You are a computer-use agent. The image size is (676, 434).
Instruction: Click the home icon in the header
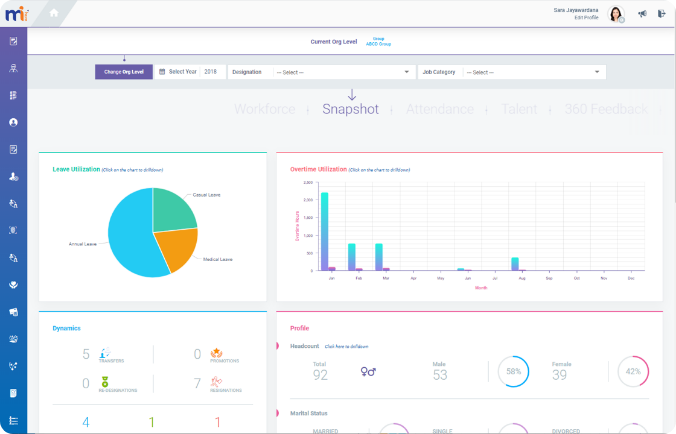[54, 13]
